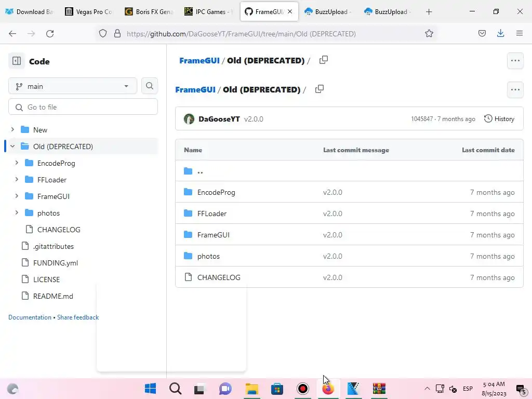Open Microsoft Store on taskbar
The width and height of the screenshot is (532, 399).
tap(277, 389)
